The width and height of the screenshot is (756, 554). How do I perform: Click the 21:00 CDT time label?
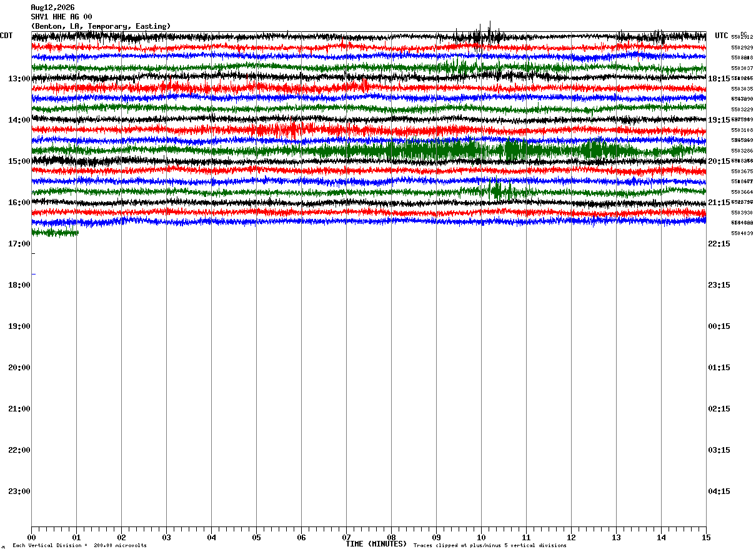pos(19,409)
